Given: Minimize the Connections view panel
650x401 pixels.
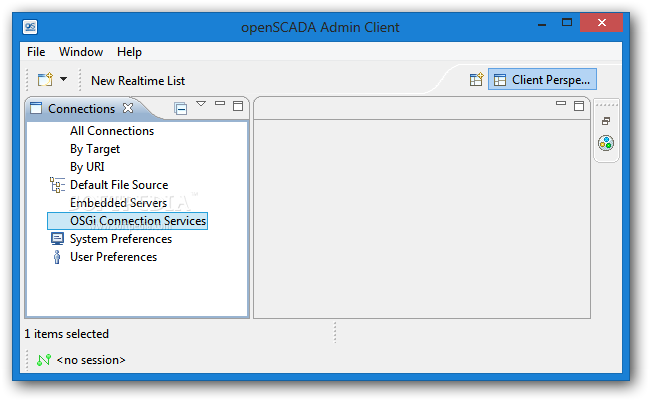Looking at the screenshot, I should [x=220, y=103].
